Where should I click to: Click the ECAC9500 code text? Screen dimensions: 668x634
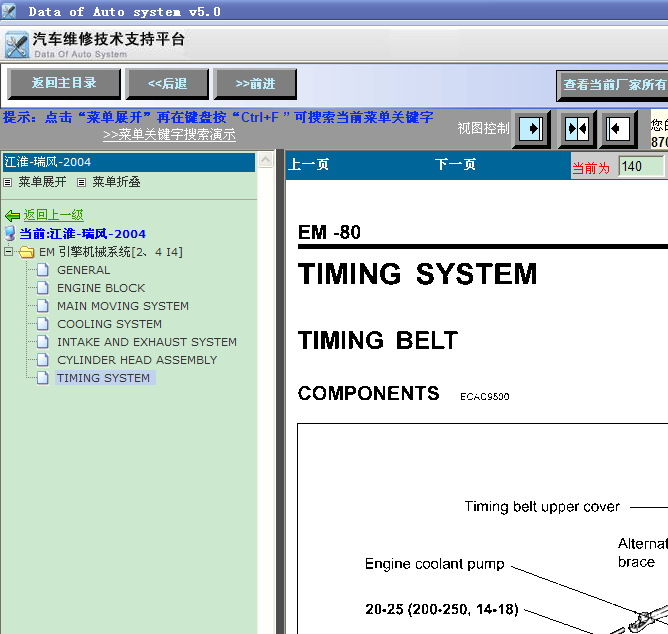click(484, 397)
